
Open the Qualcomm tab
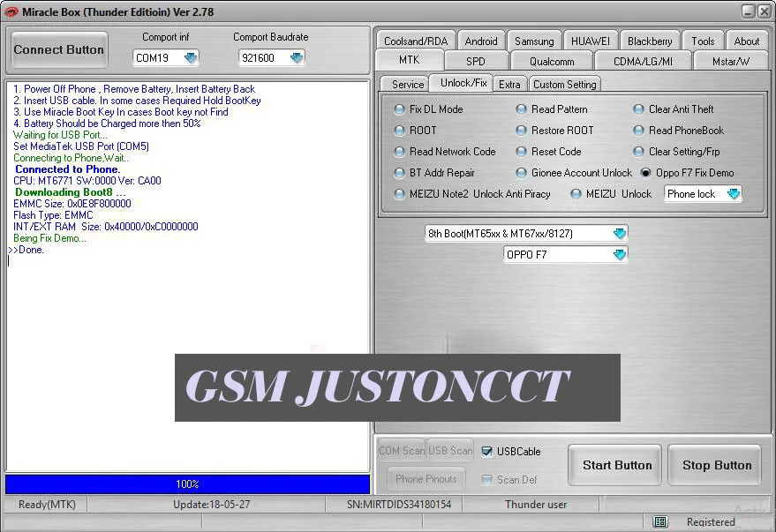point(552,61)
